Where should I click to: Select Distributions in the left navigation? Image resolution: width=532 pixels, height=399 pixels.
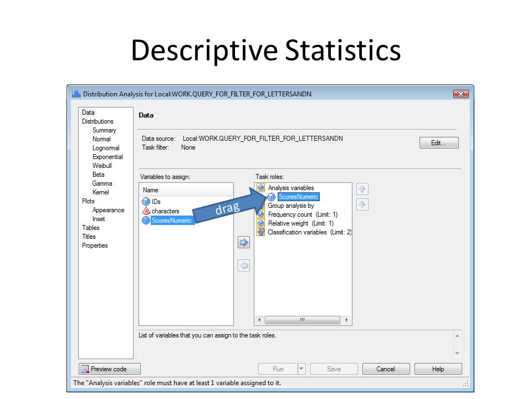coord(98,121)
